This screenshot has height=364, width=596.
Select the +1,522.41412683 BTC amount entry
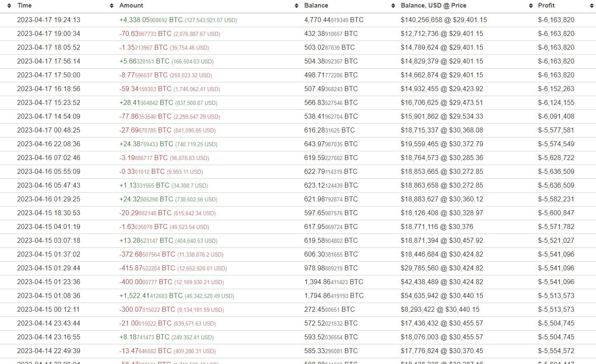pos(151,296)
